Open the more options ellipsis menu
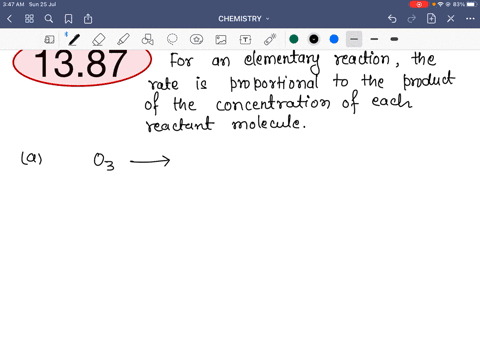This screenshot has width=480, height=360. (x=470, y=19)
